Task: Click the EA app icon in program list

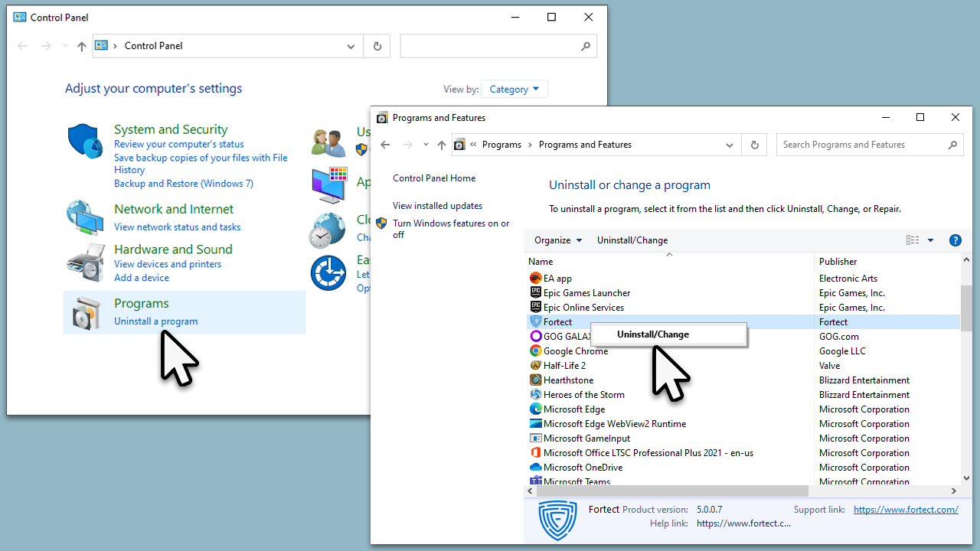Action: click(x=536, y=279)
